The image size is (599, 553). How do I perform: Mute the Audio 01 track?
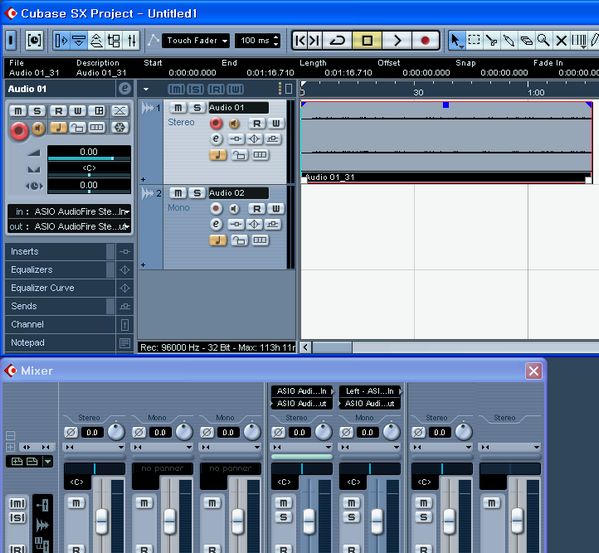178,108
